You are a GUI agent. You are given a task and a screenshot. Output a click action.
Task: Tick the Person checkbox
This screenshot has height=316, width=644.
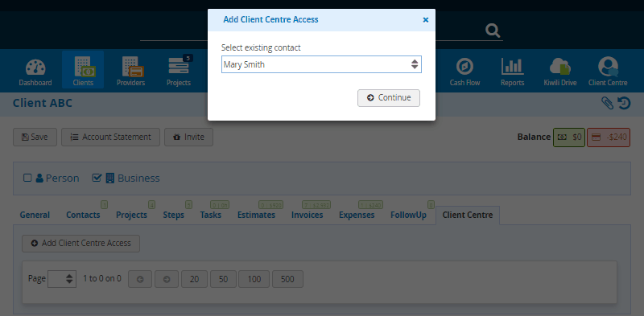27,178
